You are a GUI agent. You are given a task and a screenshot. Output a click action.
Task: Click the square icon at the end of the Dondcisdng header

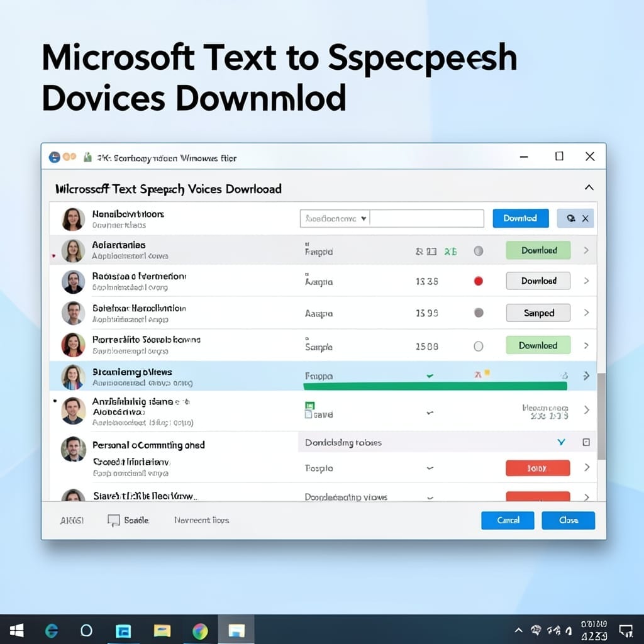click(x=586, y=442)
